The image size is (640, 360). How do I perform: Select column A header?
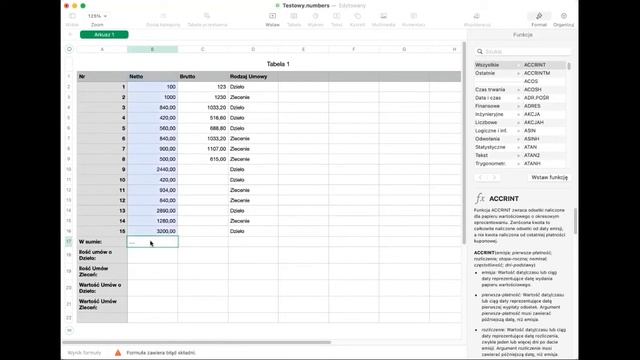[102, 49]
